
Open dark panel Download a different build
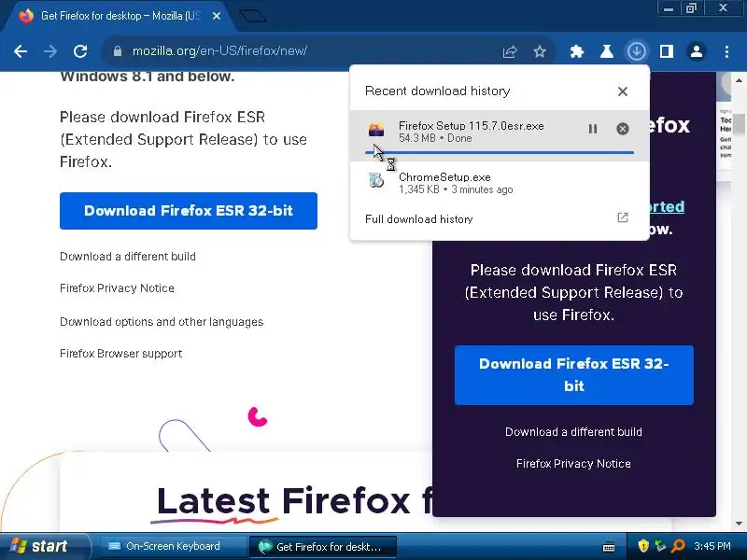pos(573,432)
